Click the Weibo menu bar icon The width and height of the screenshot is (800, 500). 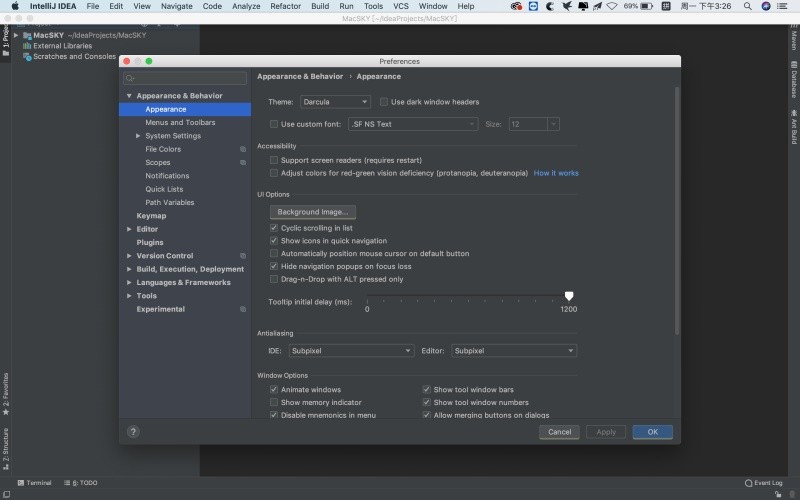tap(516, 6)
